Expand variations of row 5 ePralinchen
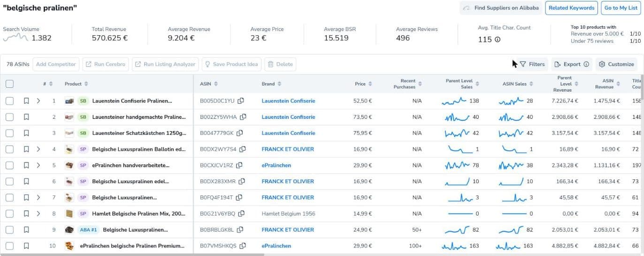The image size is (644, 256). point(38,165)
